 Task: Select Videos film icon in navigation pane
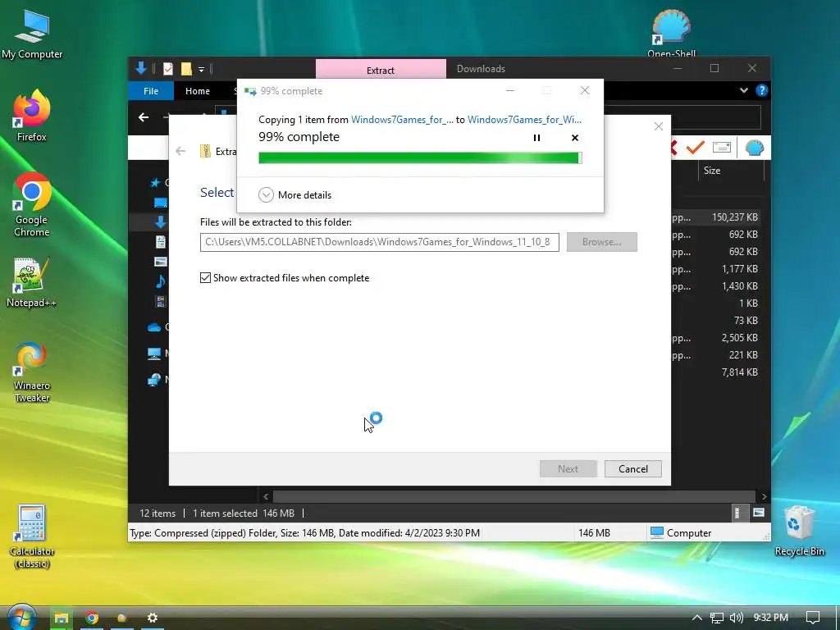click(x=160, y=301)
